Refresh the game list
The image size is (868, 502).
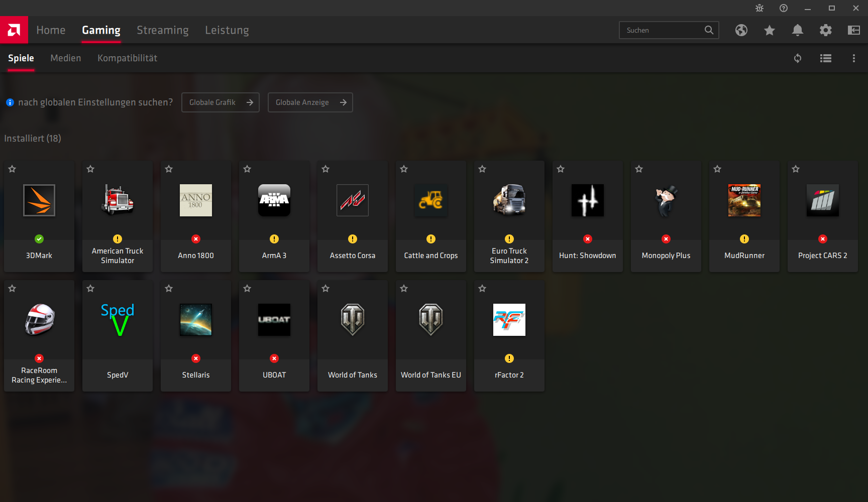(798, 58)
